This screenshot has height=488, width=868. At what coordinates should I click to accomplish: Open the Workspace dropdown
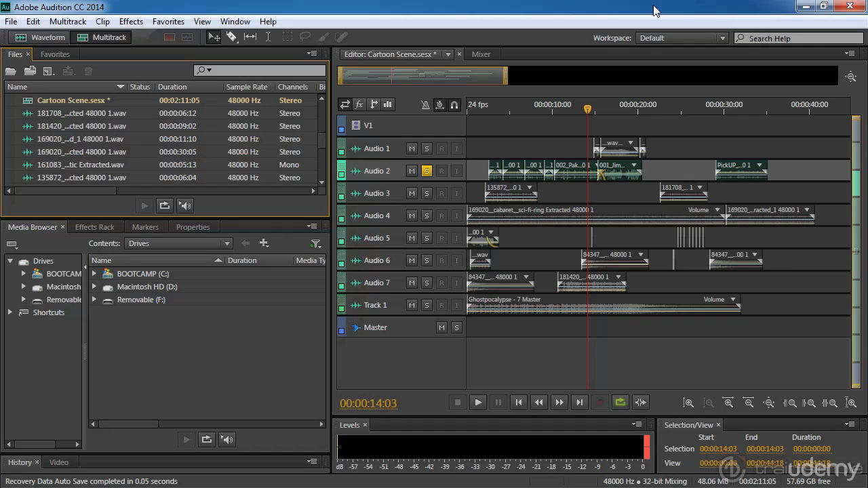682,38
